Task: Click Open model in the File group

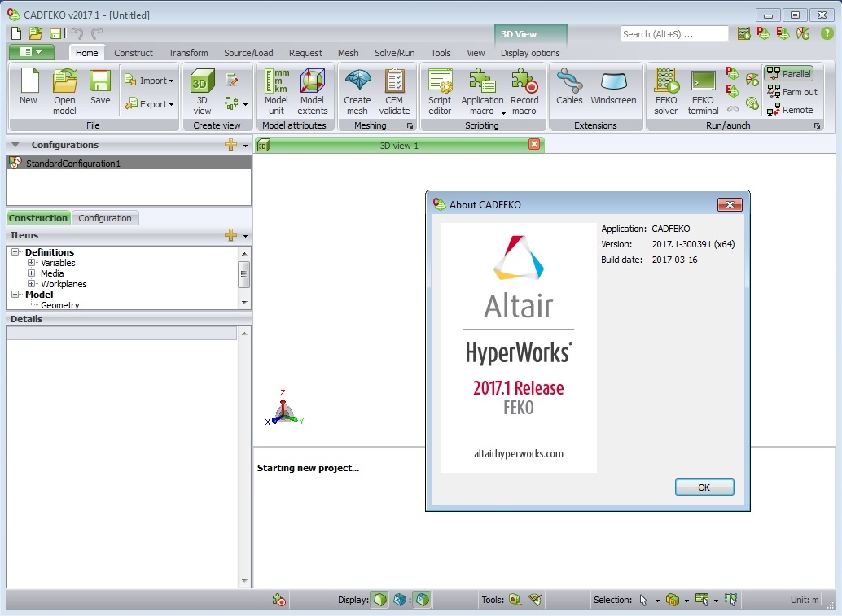Action: 64,91
